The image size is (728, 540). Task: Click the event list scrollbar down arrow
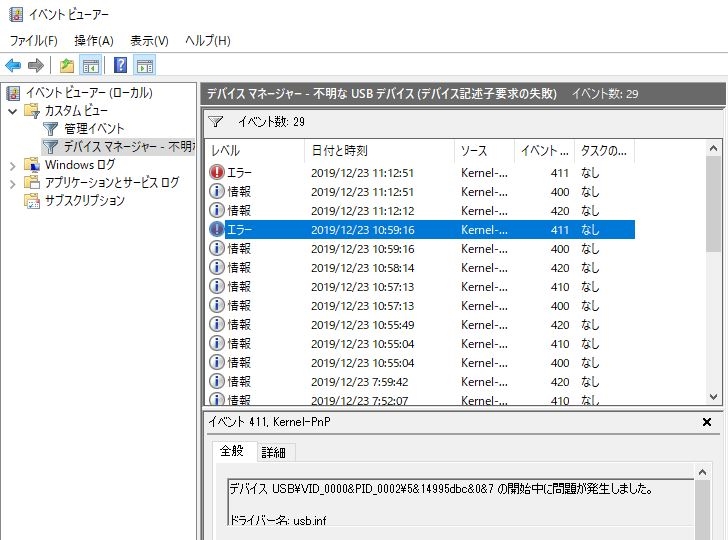(x=714, y=397)
